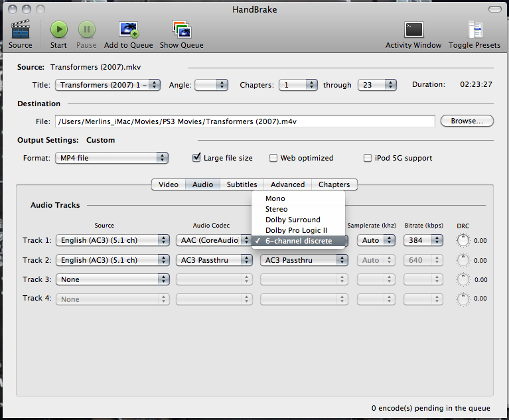Open the Show Queue icon
The width and height of the screenshot is (509, 420).
[181, 30]
